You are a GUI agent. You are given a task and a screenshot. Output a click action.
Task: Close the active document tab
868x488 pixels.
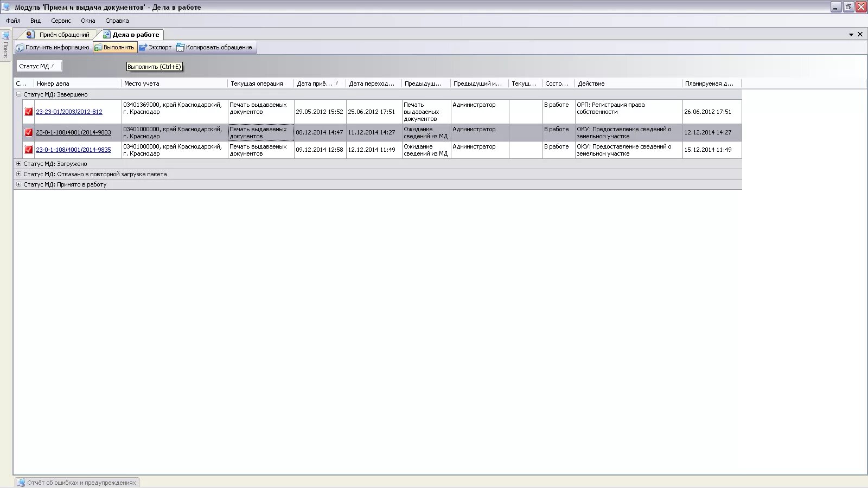coord(860,34)
